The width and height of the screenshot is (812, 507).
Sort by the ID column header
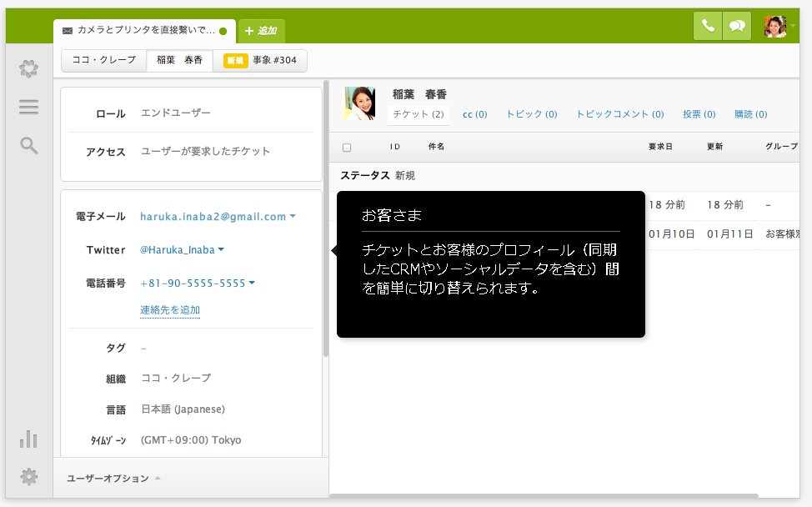tap(395, 147)
